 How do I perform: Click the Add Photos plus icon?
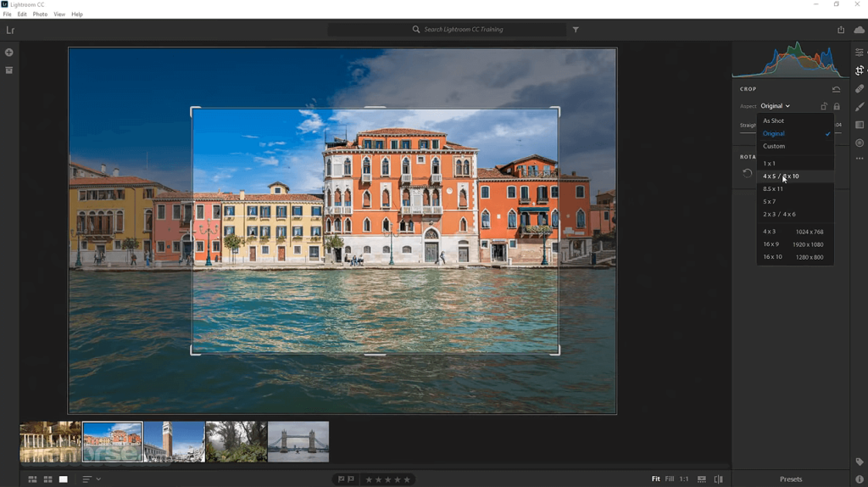(9, 53)
